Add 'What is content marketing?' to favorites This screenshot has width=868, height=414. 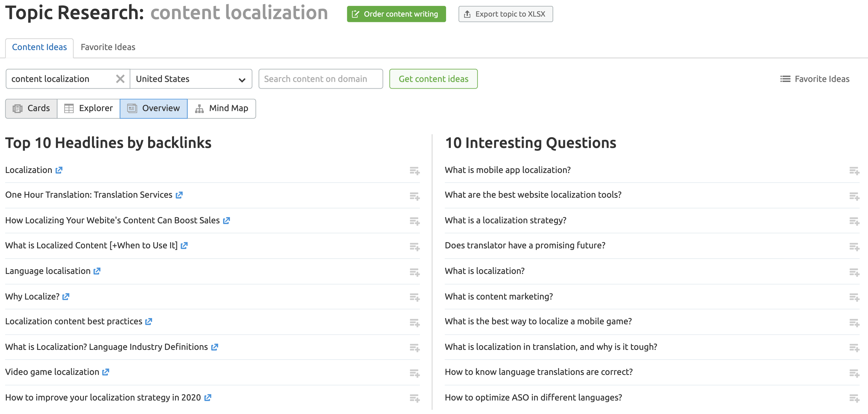click(x=854, y=297)
